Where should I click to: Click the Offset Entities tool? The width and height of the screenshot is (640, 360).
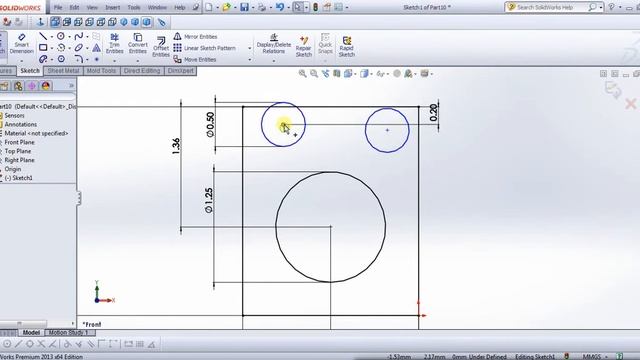click(161, 47)
